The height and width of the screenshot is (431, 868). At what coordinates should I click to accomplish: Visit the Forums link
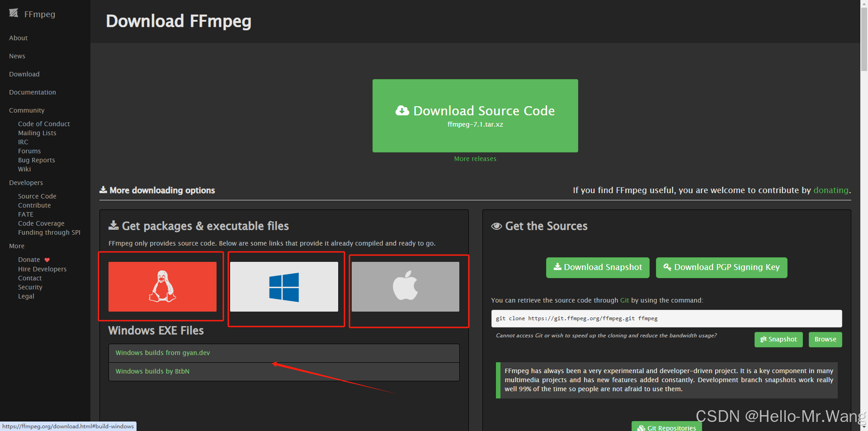[x=29, y=151]
